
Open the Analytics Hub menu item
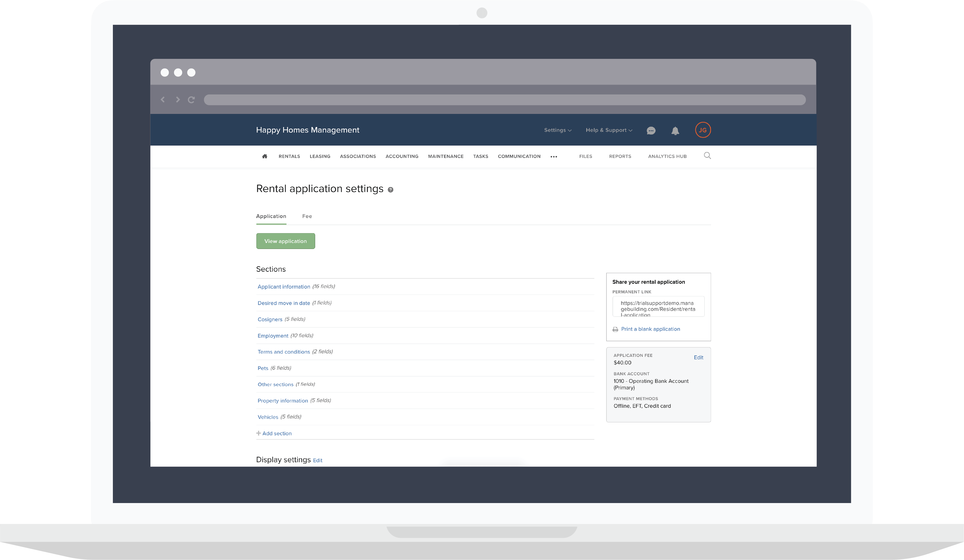click(x=667, y=156)
